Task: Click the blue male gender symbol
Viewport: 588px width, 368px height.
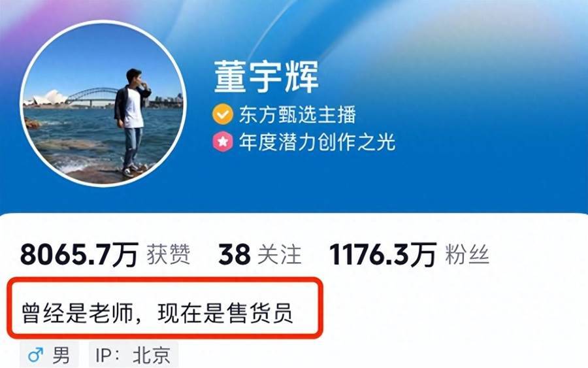Action: pos(36,354)
